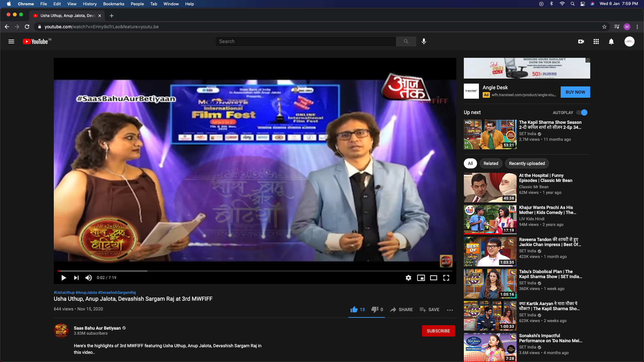Open a new Chrome tab
Viewport: 644px width, 362px height.
tap(112, 15)
